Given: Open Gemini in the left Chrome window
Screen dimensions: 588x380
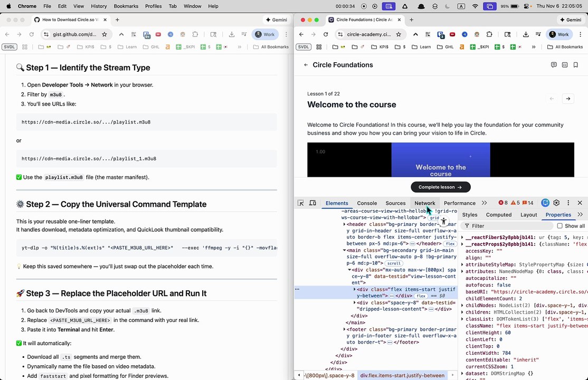Looking at the screenshot, I should point(277,20).
